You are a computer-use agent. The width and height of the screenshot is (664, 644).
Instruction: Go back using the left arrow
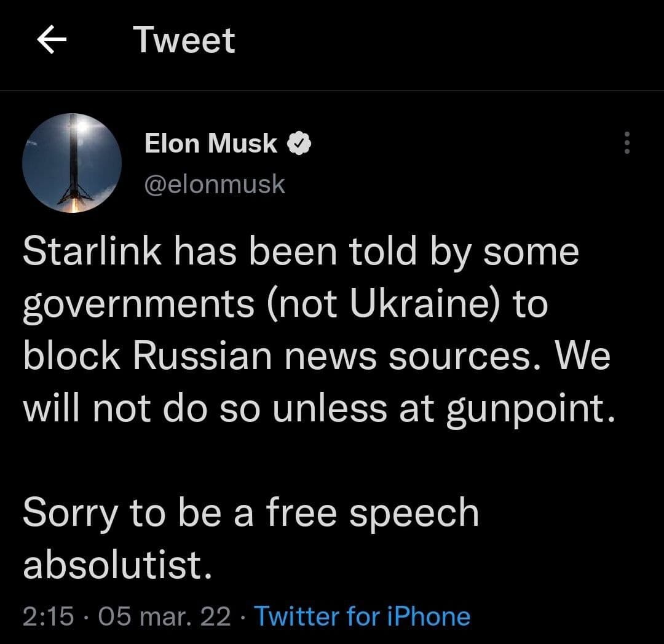coord(52,39)
